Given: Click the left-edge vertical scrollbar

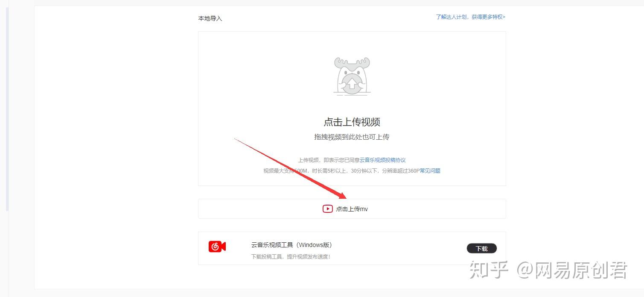Looking at the screenshot, I should pyautogui.click(x=7, y=109).
